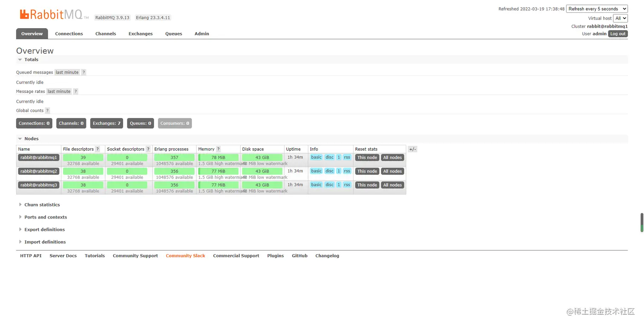Open help for Socket descriptors column
The image size is (644, 325).
[148, 149]
